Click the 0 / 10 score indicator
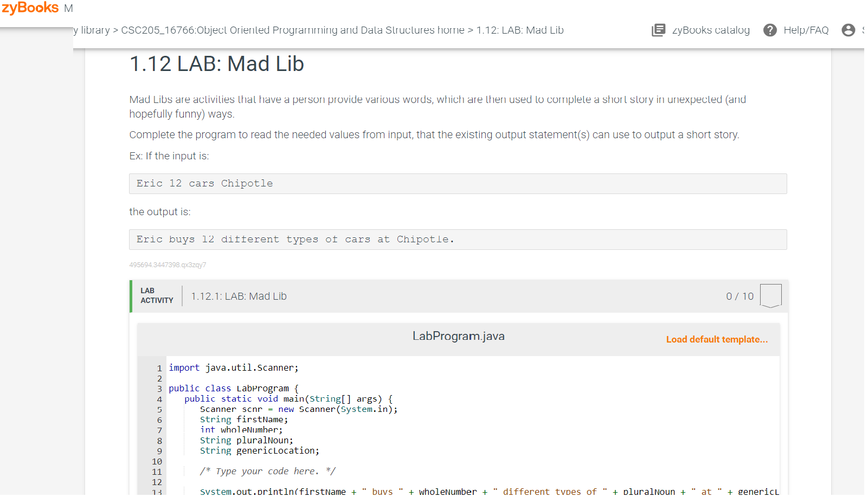The height and width of the screenshot is (497, 868). (740, 296)
